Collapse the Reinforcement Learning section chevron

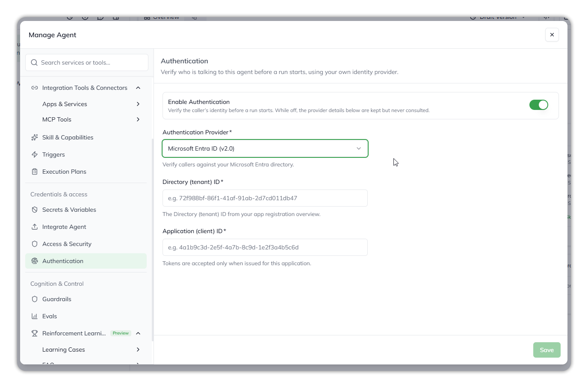pyautogui.click(x=138, y=333)
